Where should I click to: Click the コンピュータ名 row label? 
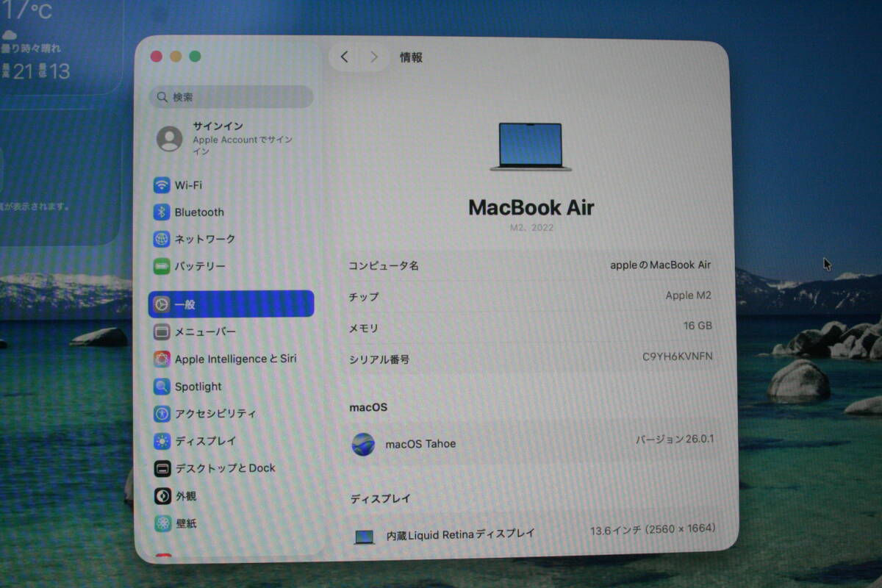pyautogui.click(x=384, y=266)
